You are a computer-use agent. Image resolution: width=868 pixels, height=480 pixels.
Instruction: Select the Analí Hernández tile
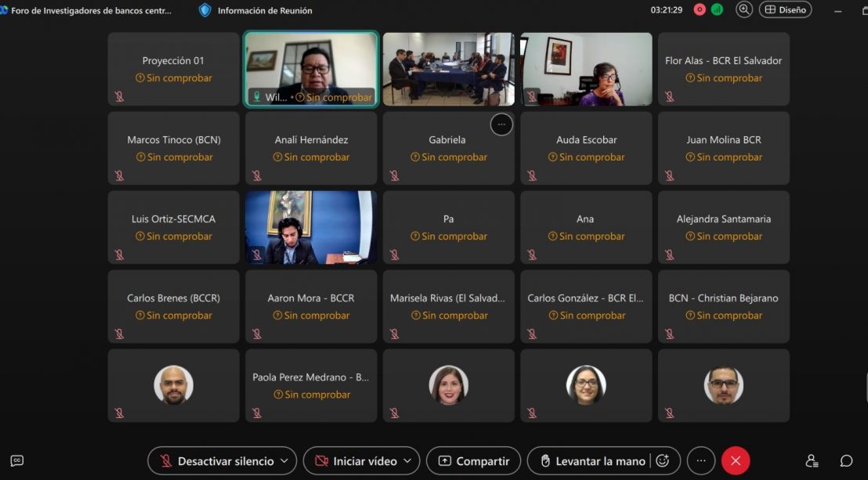pyautogui.click(x=311, y=148)
